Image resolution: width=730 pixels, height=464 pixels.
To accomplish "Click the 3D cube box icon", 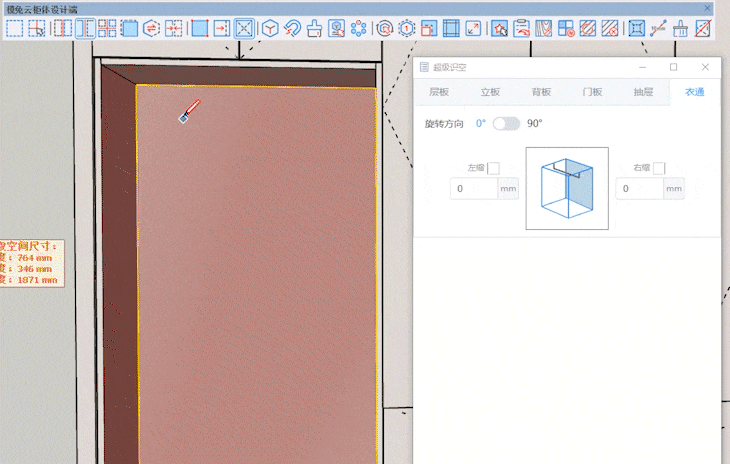I will pyautogui.click(x=270, y=28).
